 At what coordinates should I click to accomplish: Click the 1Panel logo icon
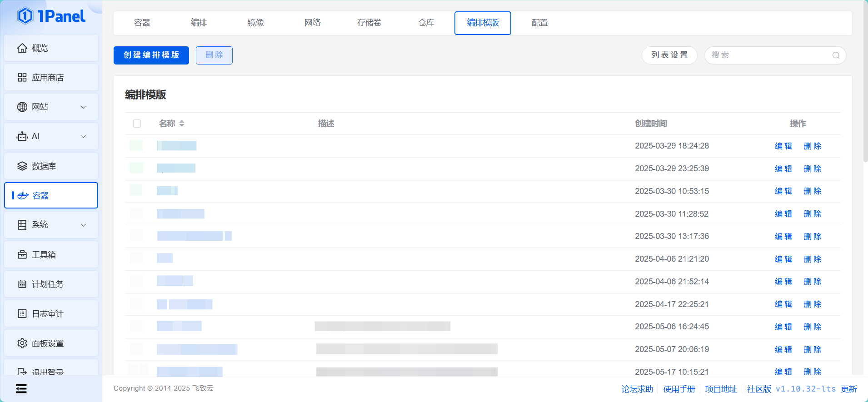[25, 16]
